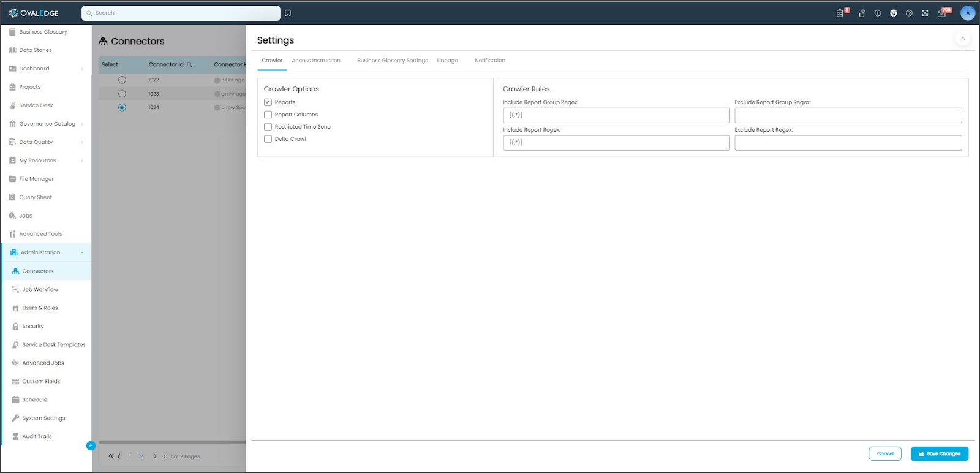Click the Chrome extension icon in header

coord(894,13)
